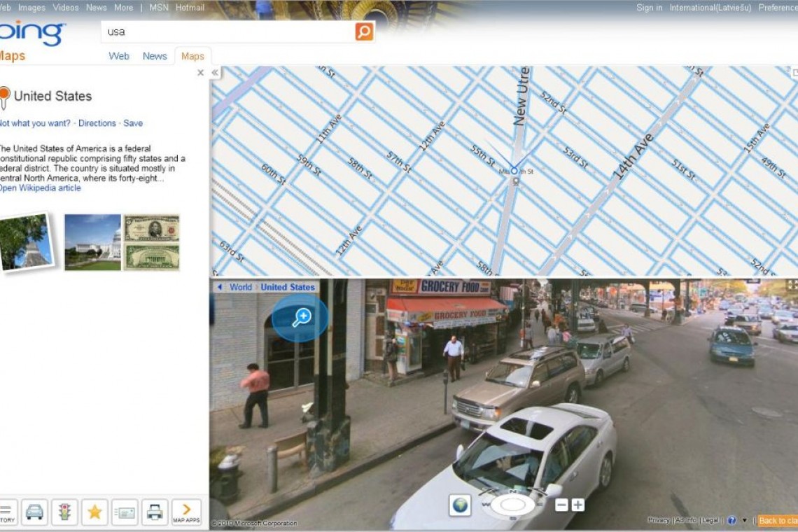Open driving directions via car icon
Image resolution: width=798 pixels, height=532 pixels.
coord(34,512)
